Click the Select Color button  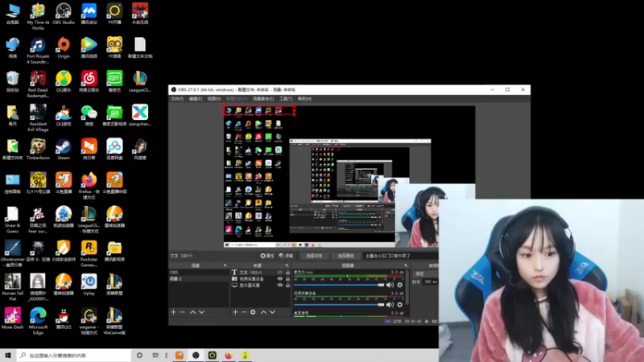click(346, 256)
